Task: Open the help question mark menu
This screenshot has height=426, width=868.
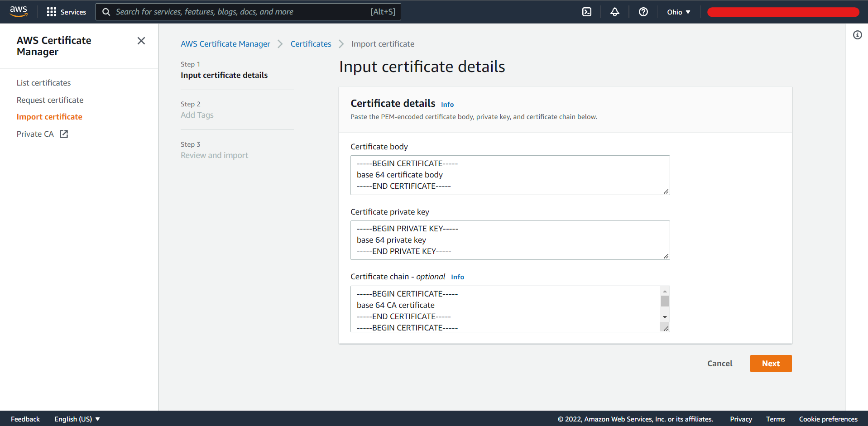Action: [643, 12]
